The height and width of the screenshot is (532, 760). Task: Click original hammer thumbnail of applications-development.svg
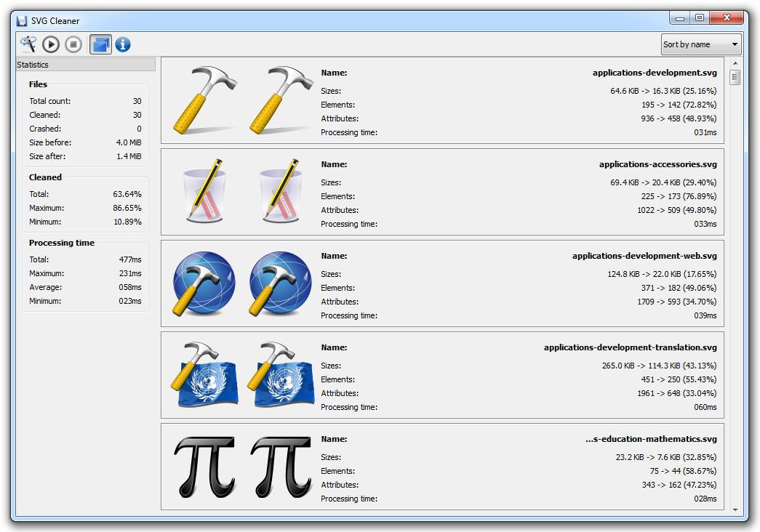204,100
